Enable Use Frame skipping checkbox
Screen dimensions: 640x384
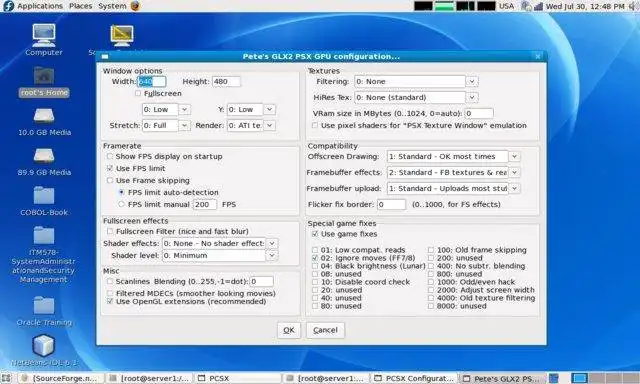[110, 180]
